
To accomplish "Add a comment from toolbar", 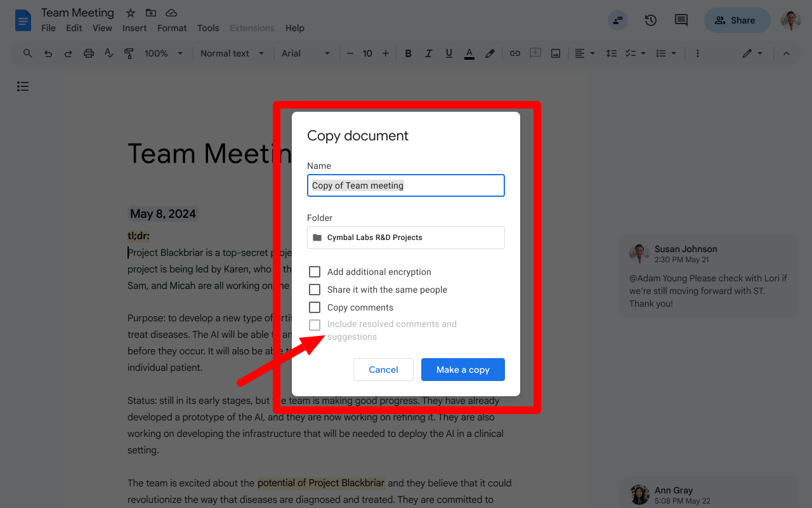I will coord(535,53).
